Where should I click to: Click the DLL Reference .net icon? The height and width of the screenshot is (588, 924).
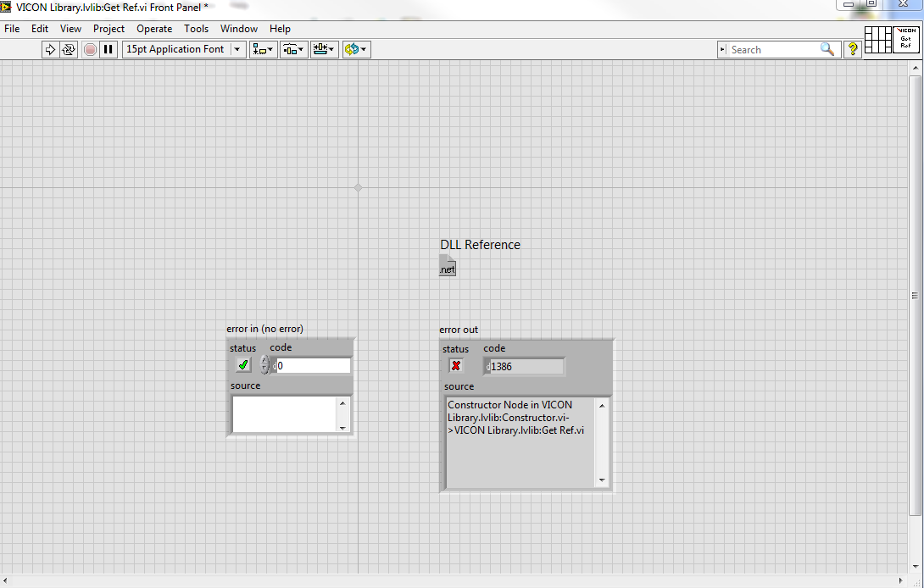tap(448, 265)
